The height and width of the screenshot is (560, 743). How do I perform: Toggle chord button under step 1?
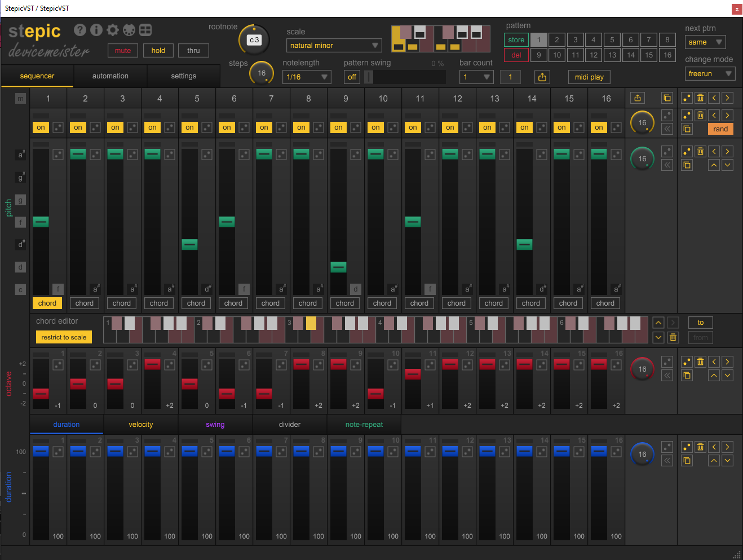click(47, 303)
